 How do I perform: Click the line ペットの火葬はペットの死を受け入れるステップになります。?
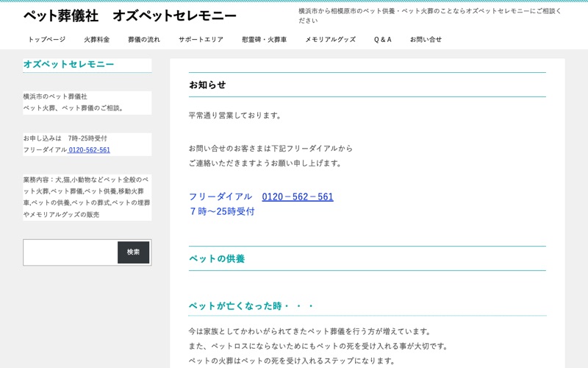pyautogui.click(x=293, y=361)
